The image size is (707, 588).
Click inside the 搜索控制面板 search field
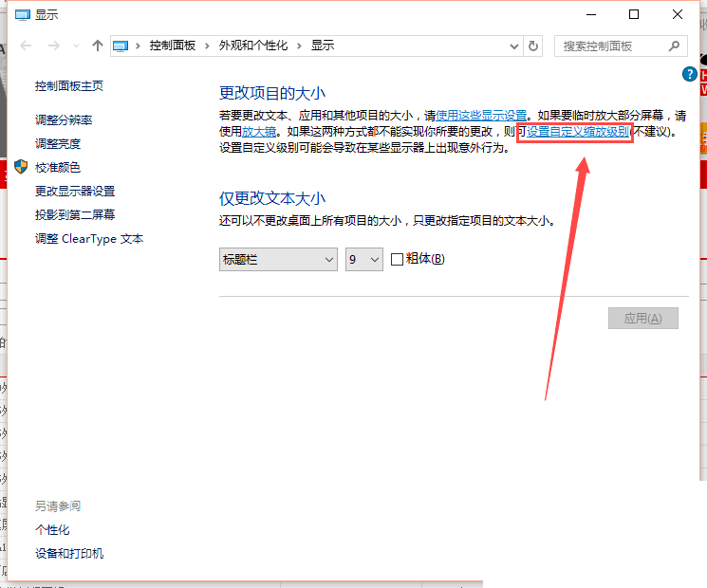tap(610, 46)
